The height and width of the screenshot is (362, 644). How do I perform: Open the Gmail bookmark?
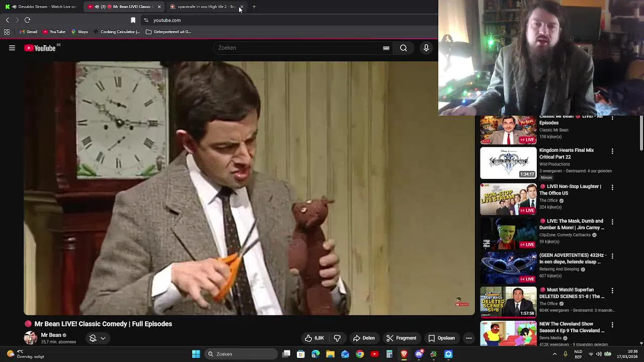pos(28,32)
